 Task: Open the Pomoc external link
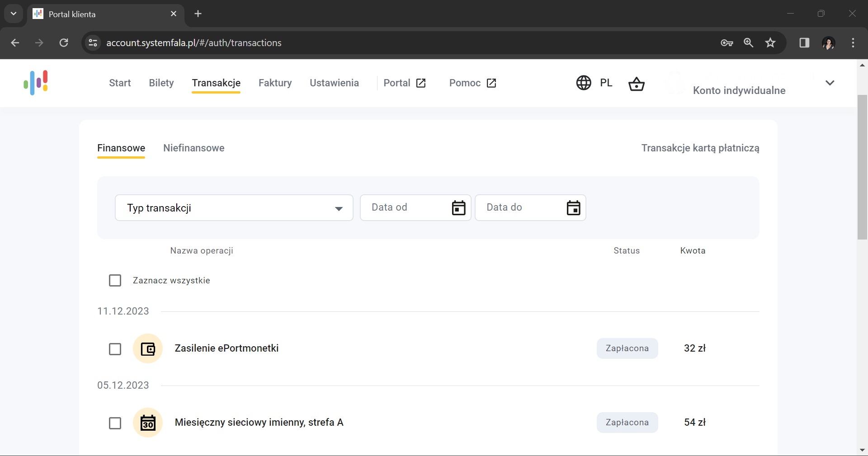click(472, 83)
